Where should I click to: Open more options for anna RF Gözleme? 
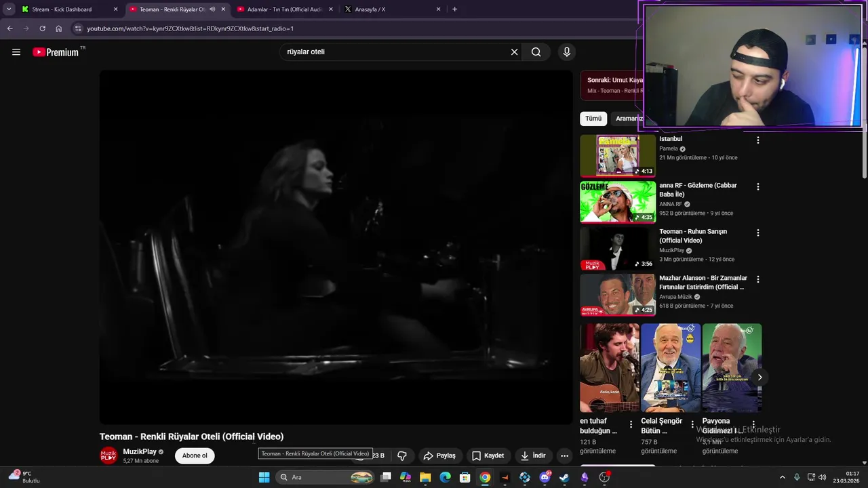pos(758,186)
